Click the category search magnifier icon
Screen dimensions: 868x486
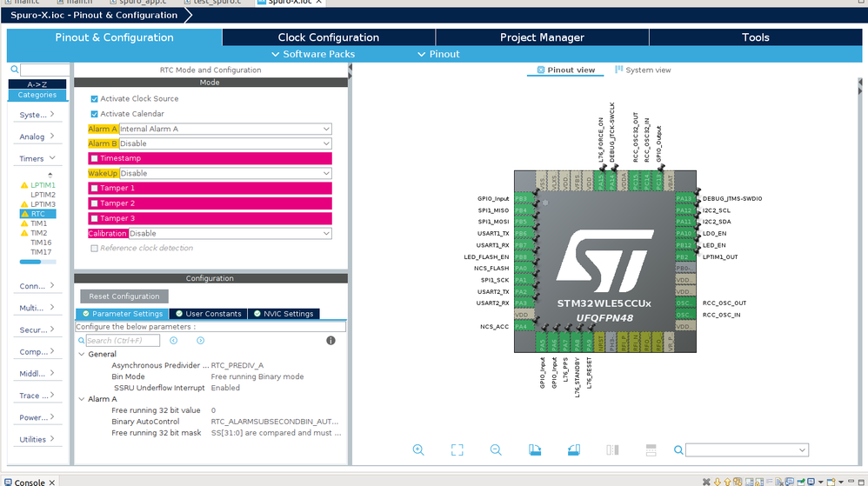point(15,70)
